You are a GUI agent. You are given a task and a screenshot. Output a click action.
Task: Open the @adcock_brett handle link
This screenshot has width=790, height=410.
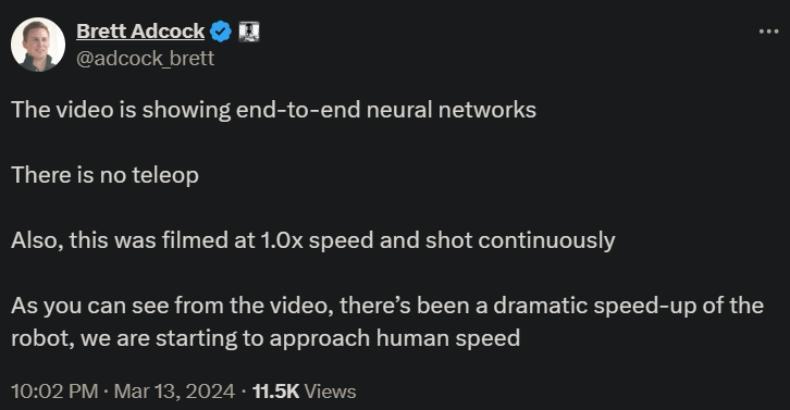tap(146, 58)
